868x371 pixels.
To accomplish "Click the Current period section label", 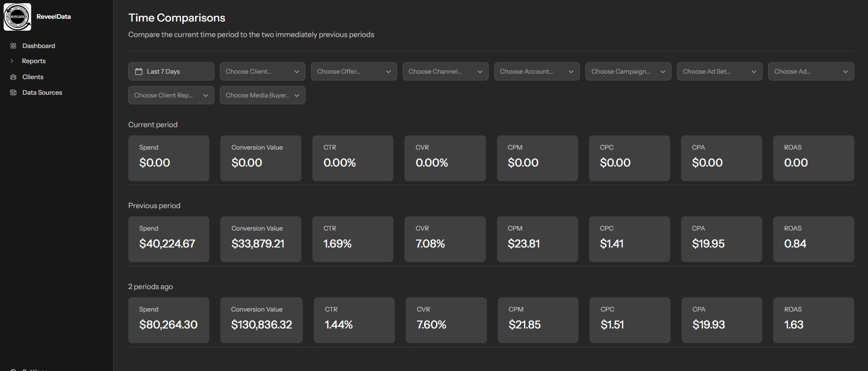I will [x=153, y=124].
